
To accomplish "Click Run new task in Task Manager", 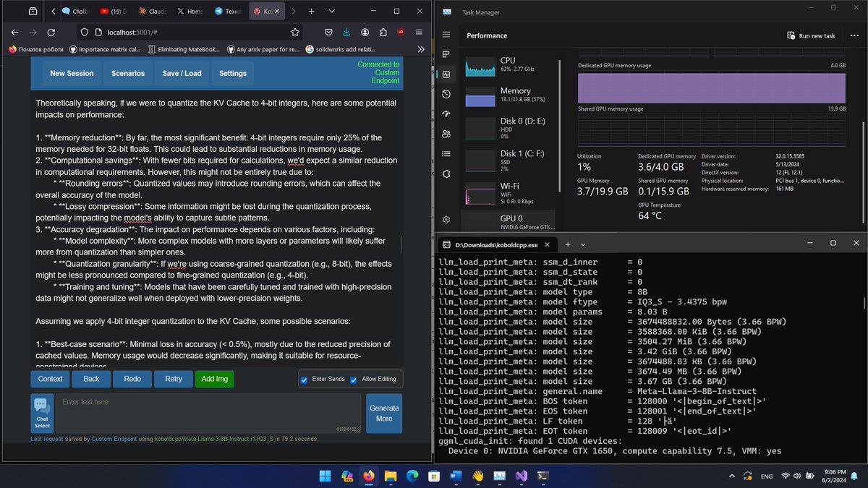I will click(x=812, y=35).
